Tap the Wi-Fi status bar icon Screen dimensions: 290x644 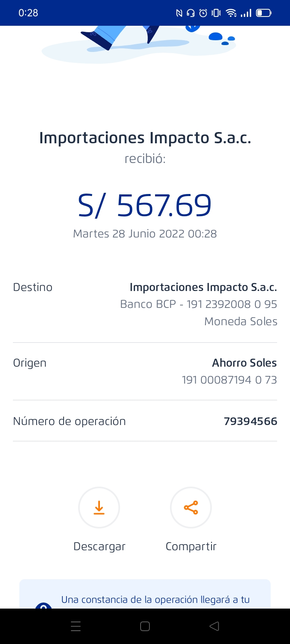[231, 13]
